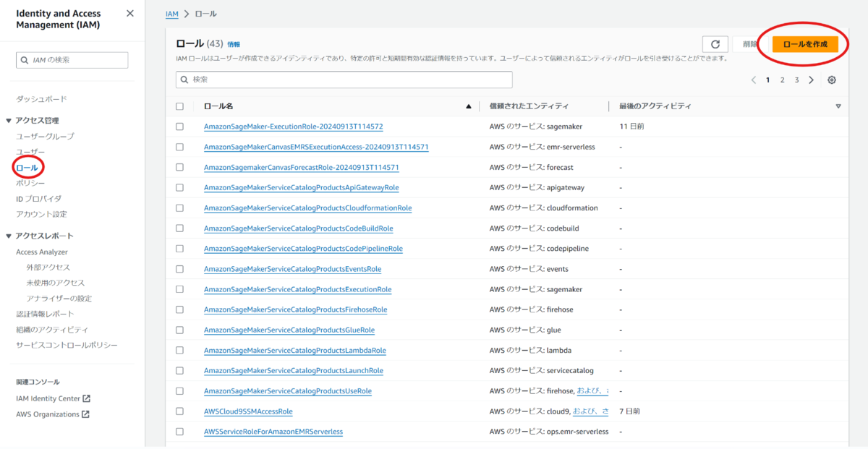Check AmazonSagemakerCanvasForecastRole row checkbox
This screenshot has width=868, height=449.
(x=179, y=167)
